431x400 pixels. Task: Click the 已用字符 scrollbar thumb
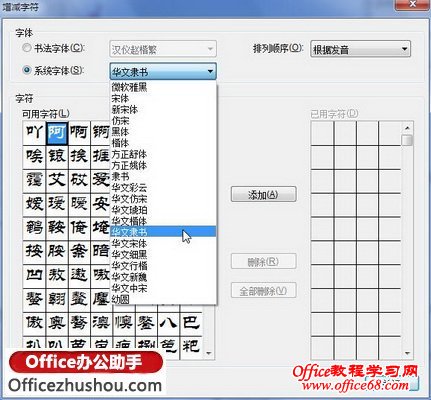pyautogui.click(x=407, y=140)
